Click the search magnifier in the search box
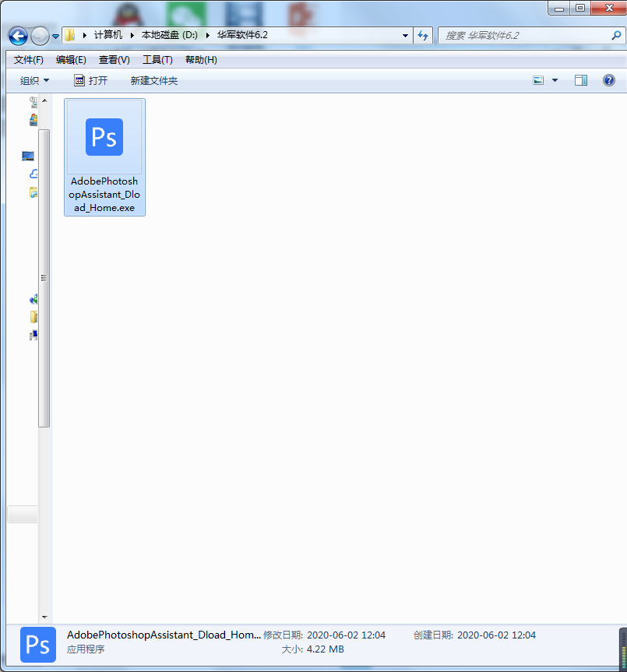627x672 pixels. click(615, 35)
